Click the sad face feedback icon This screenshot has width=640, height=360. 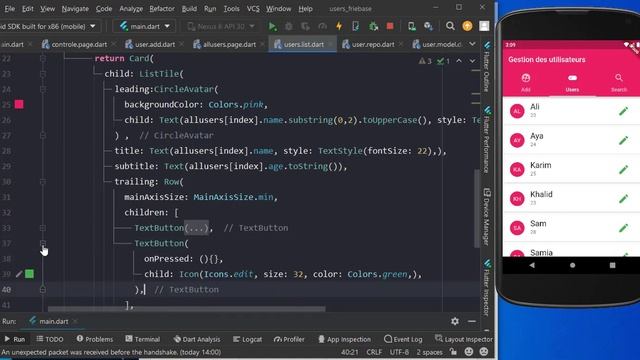tap(484, 351)
